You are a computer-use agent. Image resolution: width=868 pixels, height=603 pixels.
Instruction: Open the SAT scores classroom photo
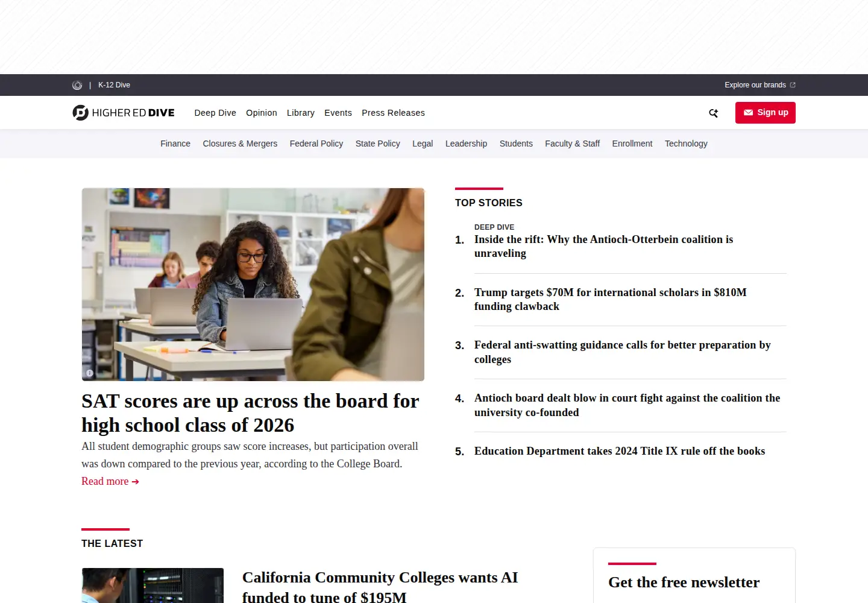pos(253,285)
